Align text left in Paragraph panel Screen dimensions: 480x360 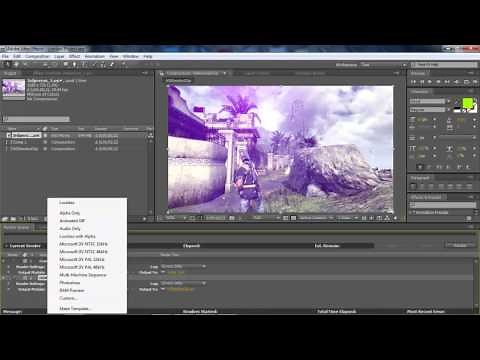[x=414, y=186]
